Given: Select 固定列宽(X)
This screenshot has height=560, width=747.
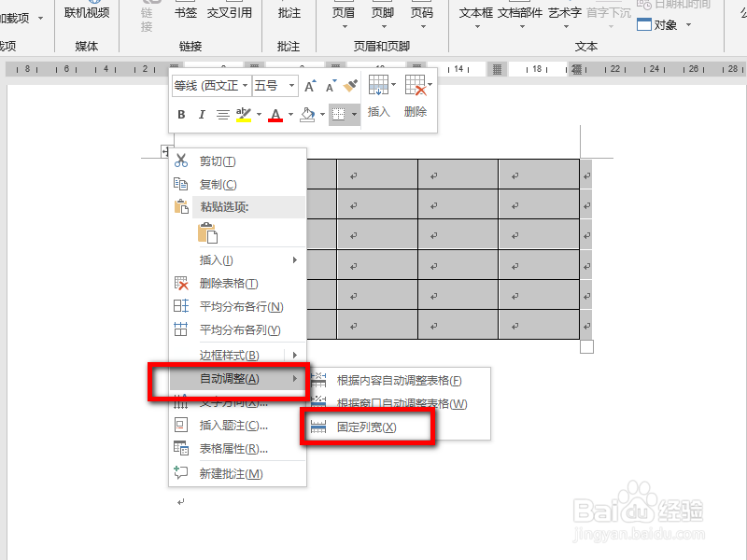Looking at the screenshot, I should point(400,427).
